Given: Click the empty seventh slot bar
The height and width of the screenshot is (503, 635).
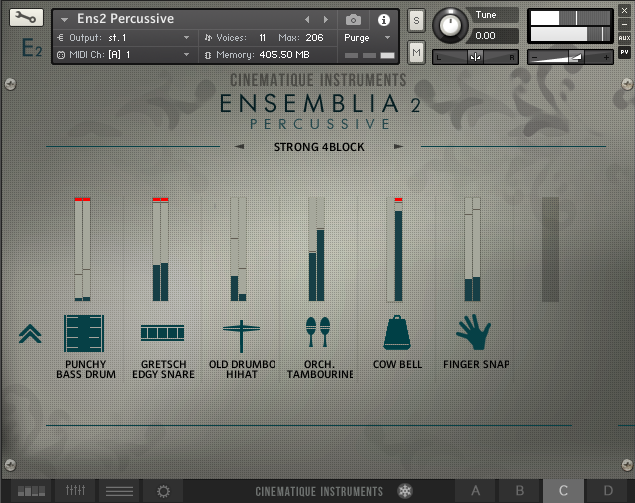Looking at the screenshot, I should [550, 249].
